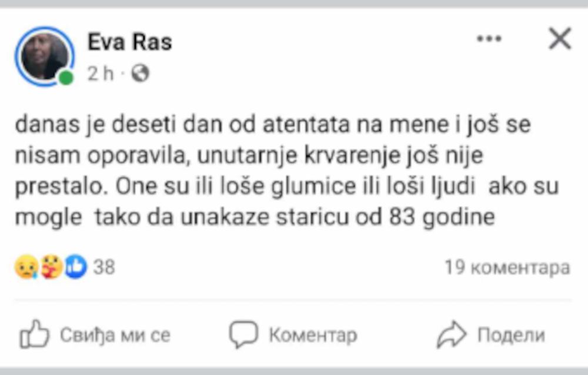Click the globe public audience icon
588x375 pixels.
coord(141,74)
